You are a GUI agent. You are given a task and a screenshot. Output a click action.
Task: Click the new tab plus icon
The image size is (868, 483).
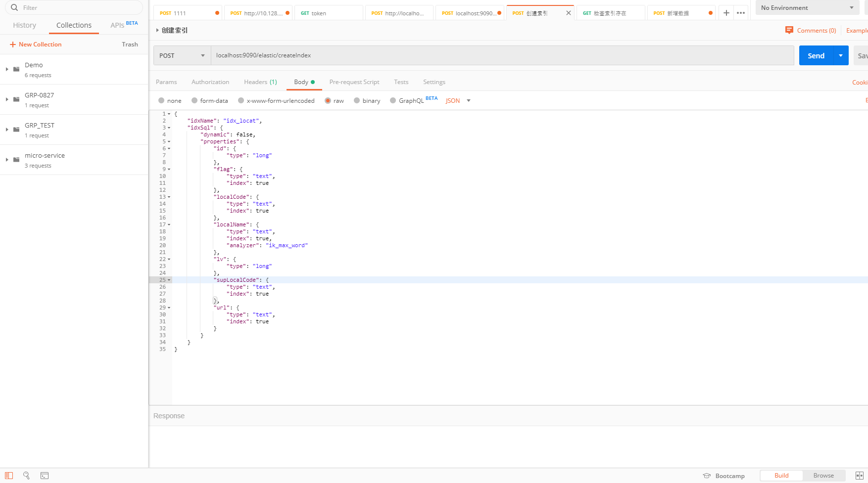point(726,13)
